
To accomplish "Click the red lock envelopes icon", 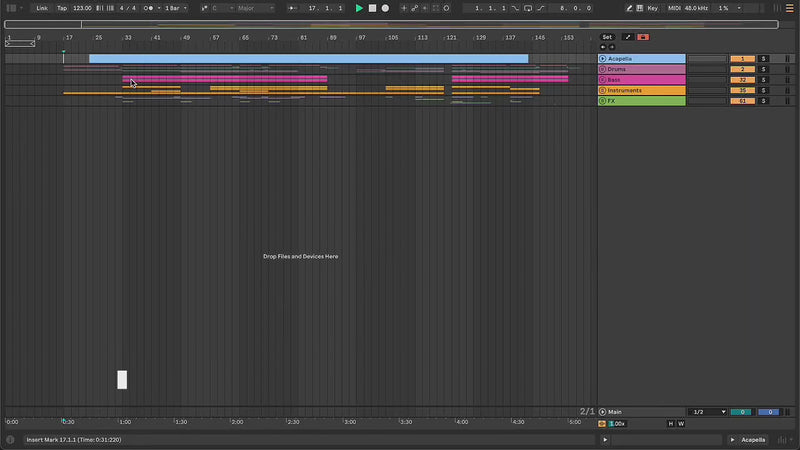I will 642,37.
